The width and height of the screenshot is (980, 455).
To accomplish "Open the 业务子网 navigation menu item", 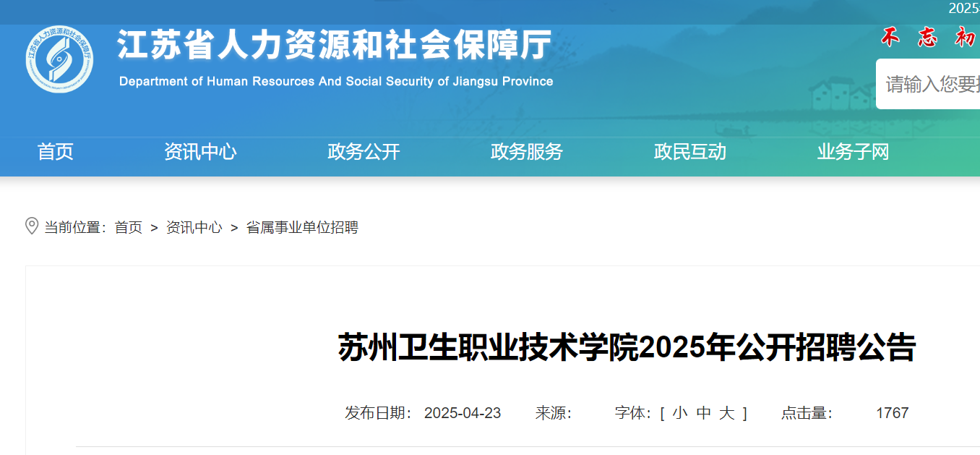I will pyautogui.click(x=854, y=152).
